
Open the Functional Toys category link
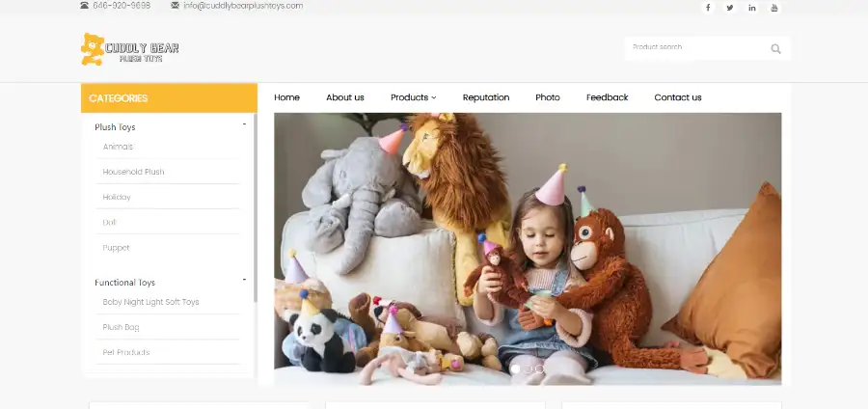(125, 283)
